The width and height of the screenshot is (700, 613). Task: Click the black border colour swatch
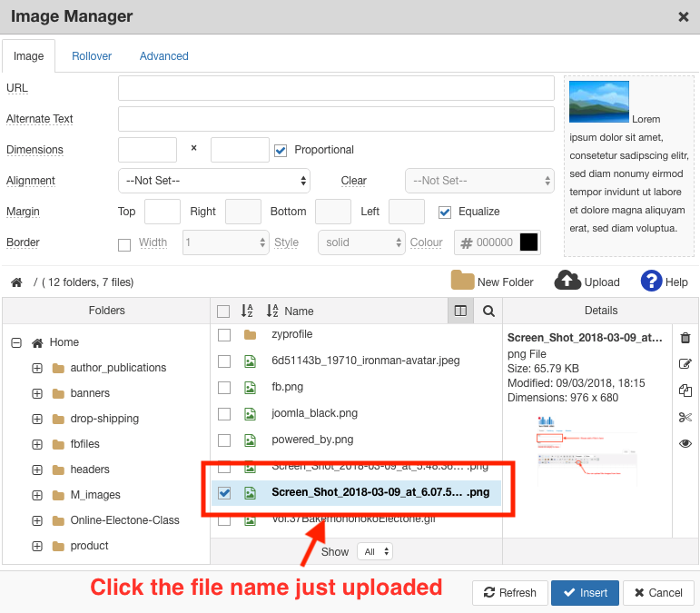click(528, 242)
